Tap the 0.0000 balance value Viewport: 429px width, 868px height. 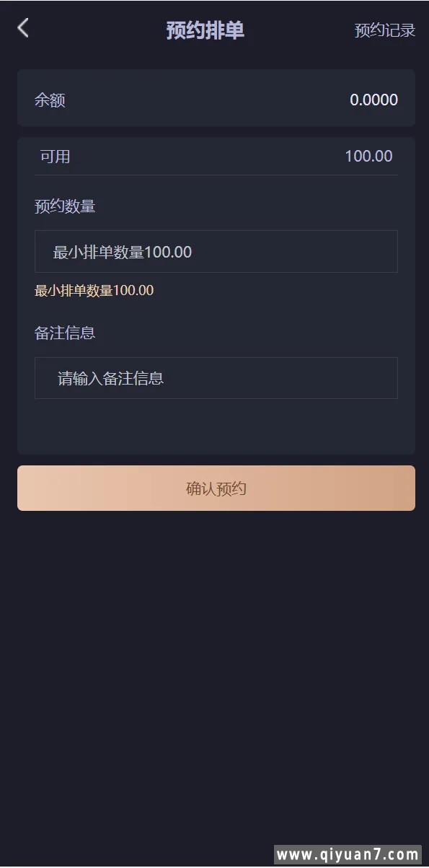[x=374, y=100]
